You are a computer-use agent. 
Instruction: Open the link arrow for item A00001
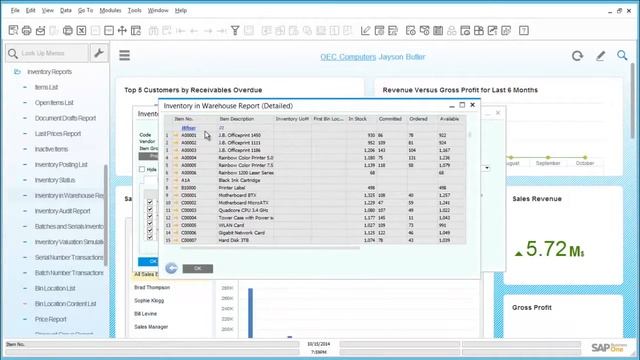tap(176, 135)
